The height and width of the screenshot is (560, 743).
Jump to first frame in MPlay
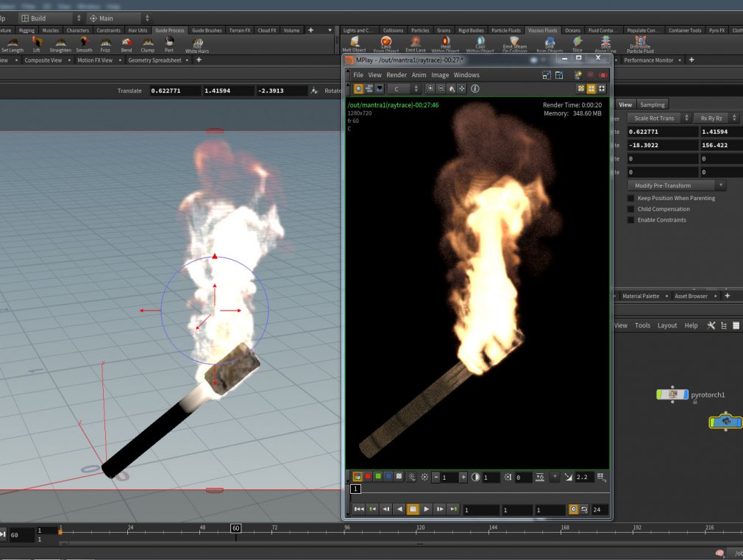point(359,509)
